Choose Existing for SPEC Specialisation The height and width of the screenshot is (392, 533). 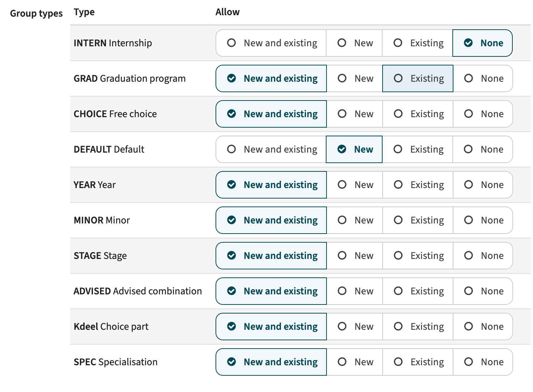pyautogui.click(x=418, y=362)
